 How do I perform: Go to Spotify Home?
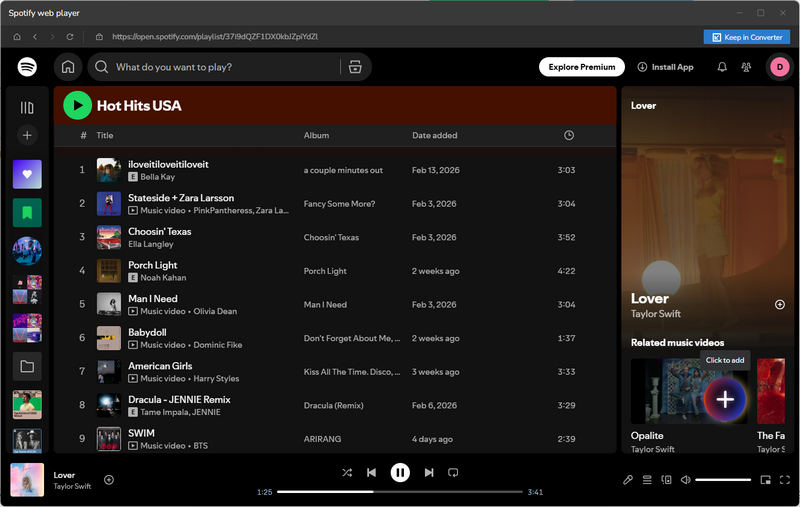coord(68,67)
